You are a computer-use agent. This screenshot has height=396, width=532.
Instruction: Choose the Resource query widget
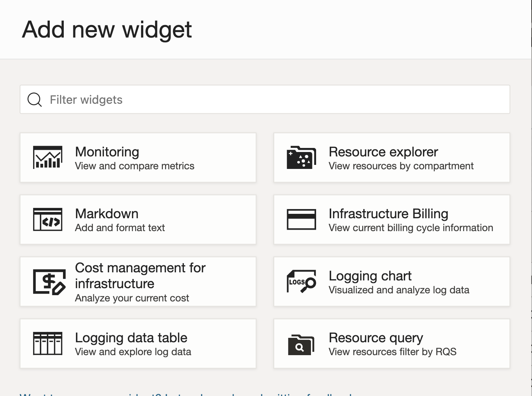pos(392,343)
